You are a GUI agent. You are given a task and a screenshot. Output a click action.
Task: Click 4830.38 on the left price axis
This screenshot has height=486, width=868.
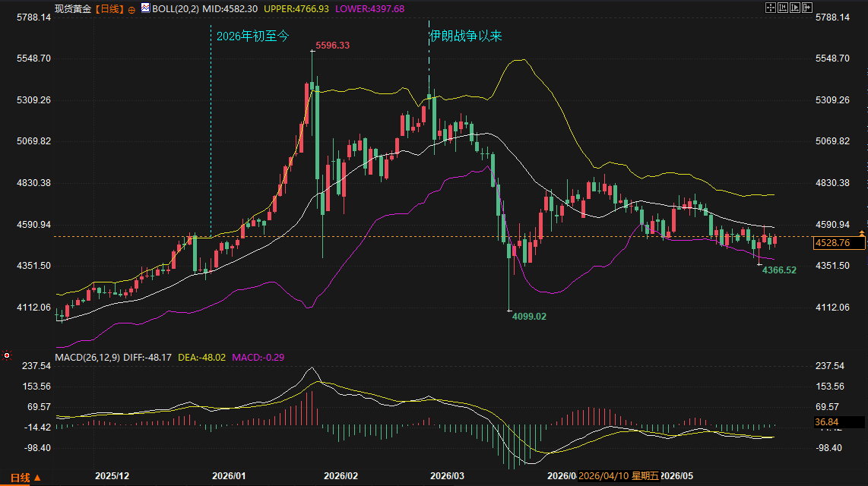coord(33,182)
